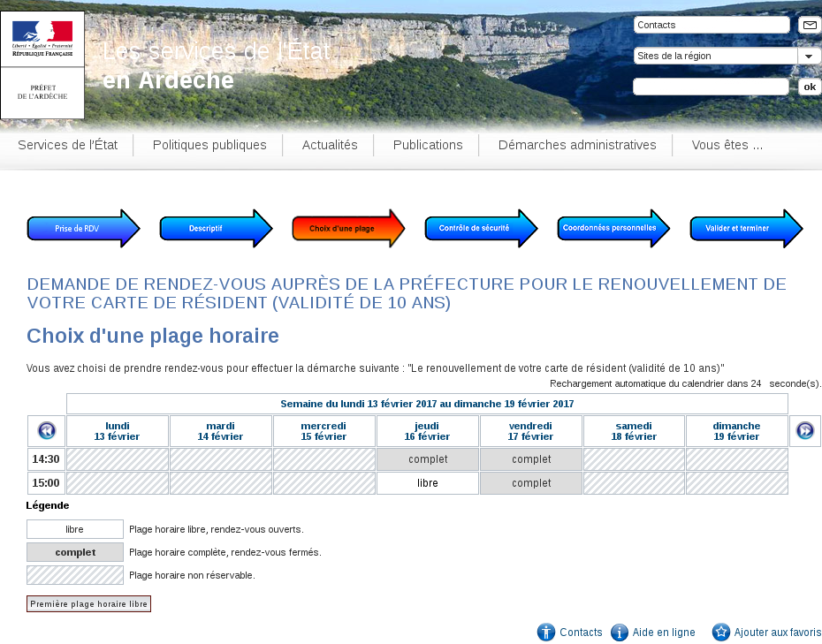Go to next week with the forward icon

[804, 431]
